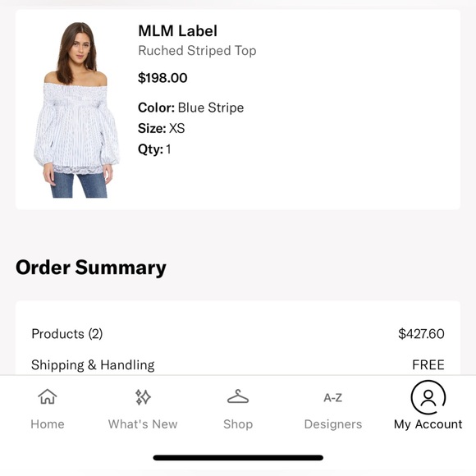Select the Home tab label
The width and height of the screenshot is (476, 476).
click(x=48, y=424)
